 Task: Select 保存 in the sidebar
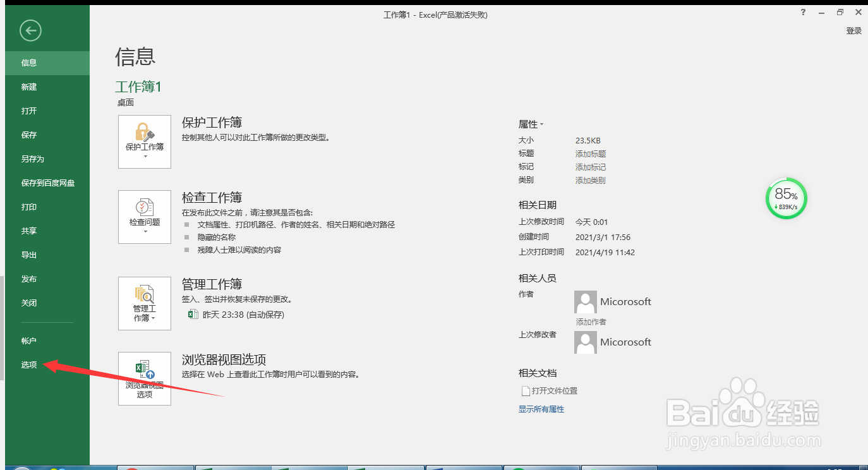[47, 135]
